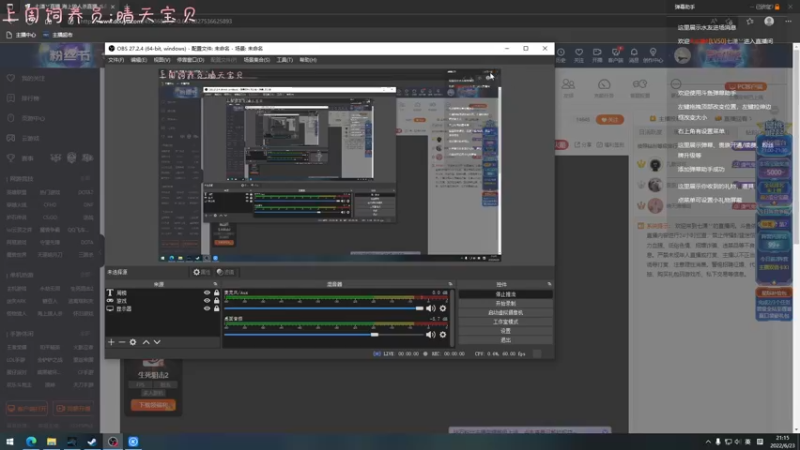The image size is (800, 450).
Task: Toggle lock on the game capture source
Action: pos(216,301)
